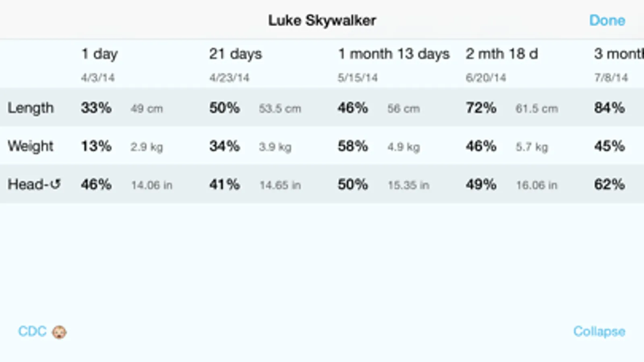
Task: Select the 2 mth 18 d column
Action: tap(502, 54)
